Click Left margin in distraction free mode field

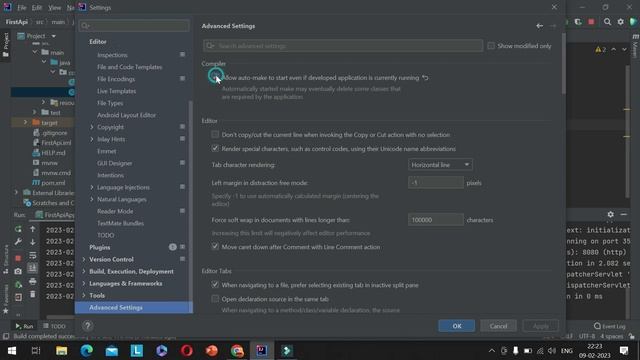point(436,182)
